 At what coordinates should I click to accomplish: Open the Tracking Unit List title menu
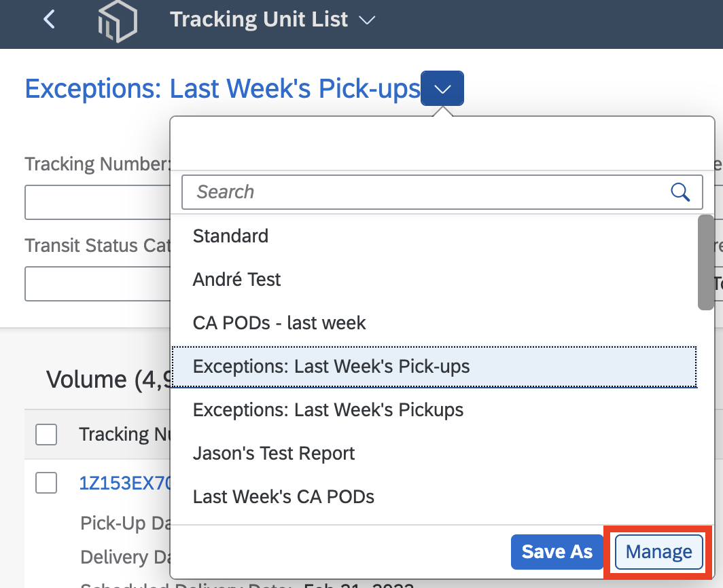click(273, 20)
